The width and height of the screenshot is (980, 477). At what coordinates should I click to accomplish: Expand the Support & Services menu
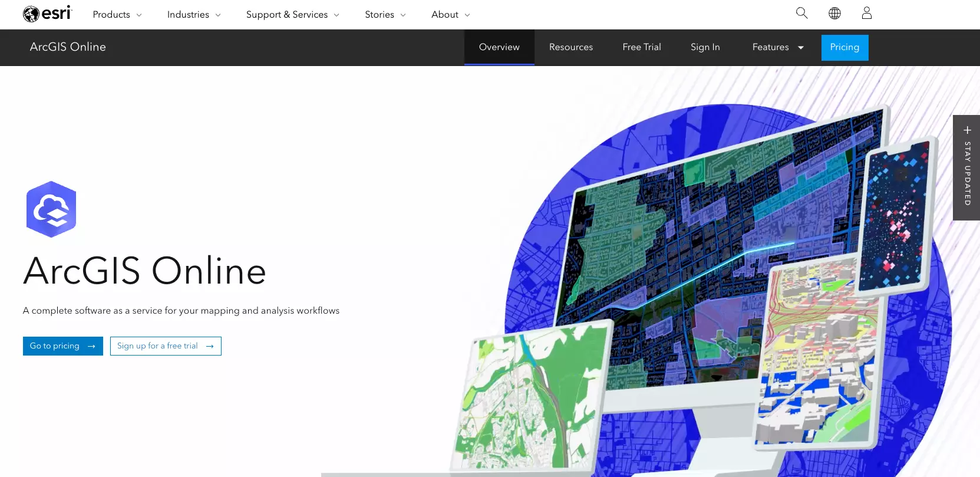click(x=293, y=15)
